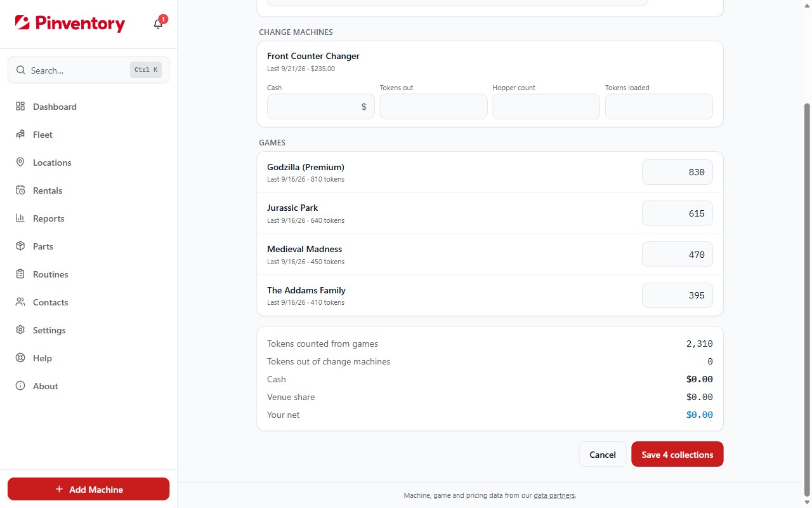Screen dimensions: 812x508
Task: Click the Contacts people icon
Action: pos(20,302)
